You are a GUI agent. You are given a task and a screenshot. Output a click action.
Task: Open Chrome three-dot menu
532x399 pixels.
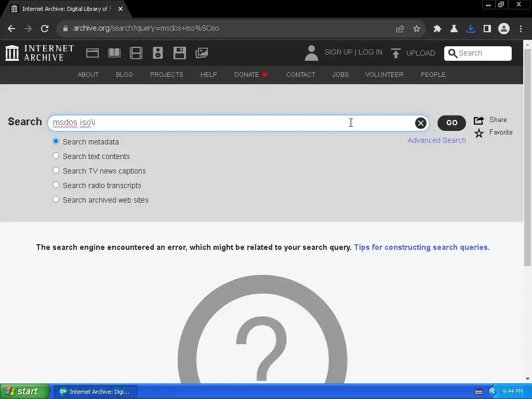tap(521, 29)
